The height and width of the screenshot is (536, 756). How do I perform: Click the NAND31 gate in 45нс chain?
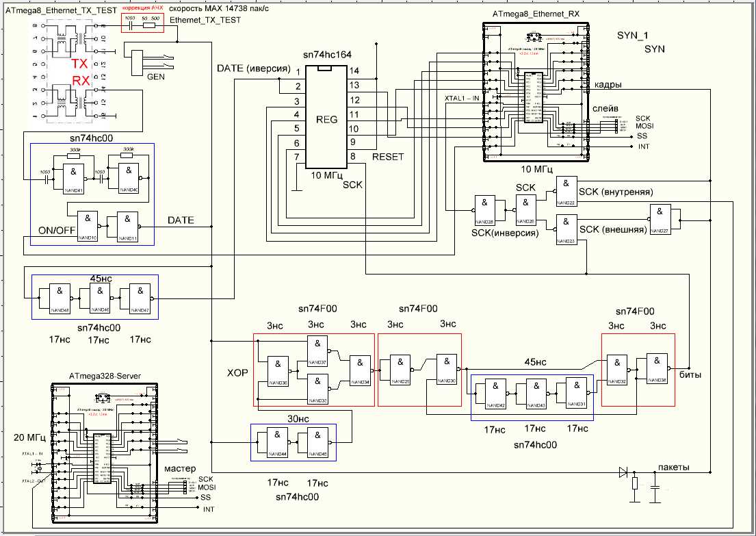click(x=576, y=393)
